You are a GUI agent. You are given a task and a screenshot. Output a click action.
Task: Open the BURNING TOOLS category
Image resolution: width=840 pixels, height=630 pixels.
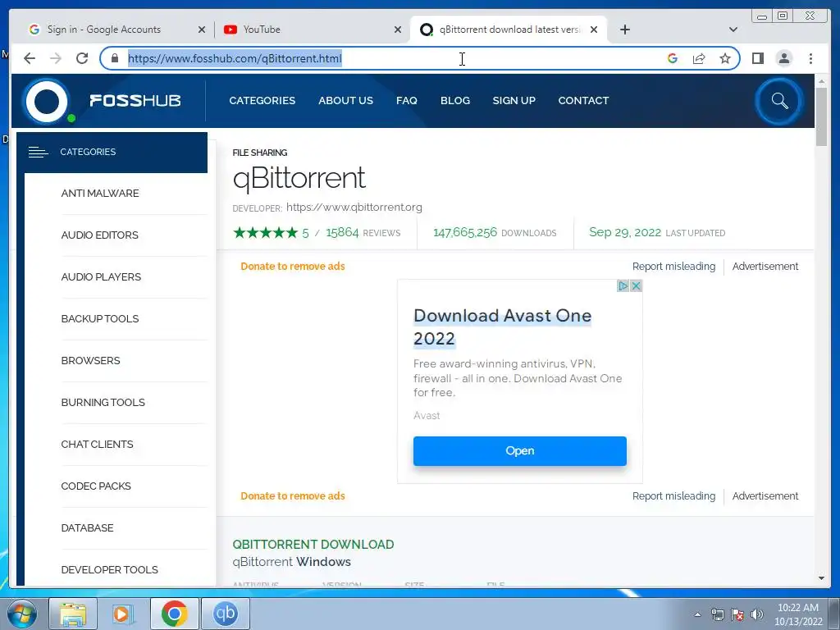click(103, 402)
